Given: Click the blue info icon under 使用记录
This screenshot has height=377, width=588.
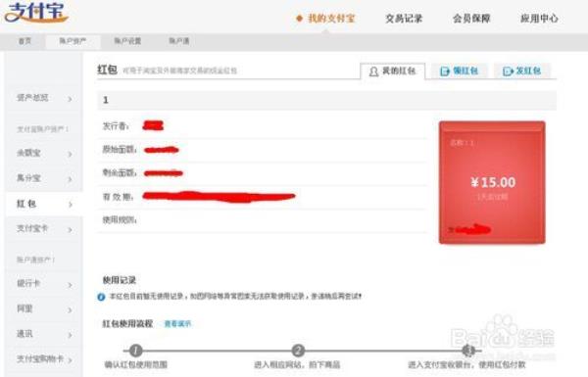Looking at the screenshot, I should click(x=101, y=297).
